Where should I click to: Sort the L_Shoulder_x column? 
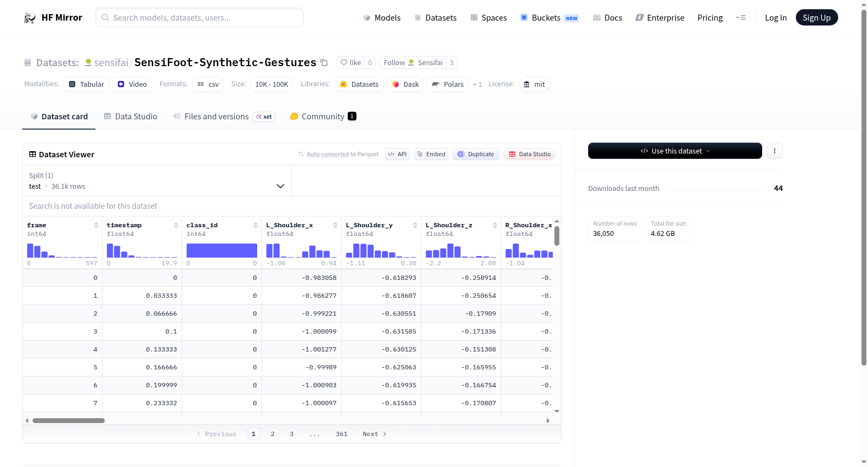(335, 225)
